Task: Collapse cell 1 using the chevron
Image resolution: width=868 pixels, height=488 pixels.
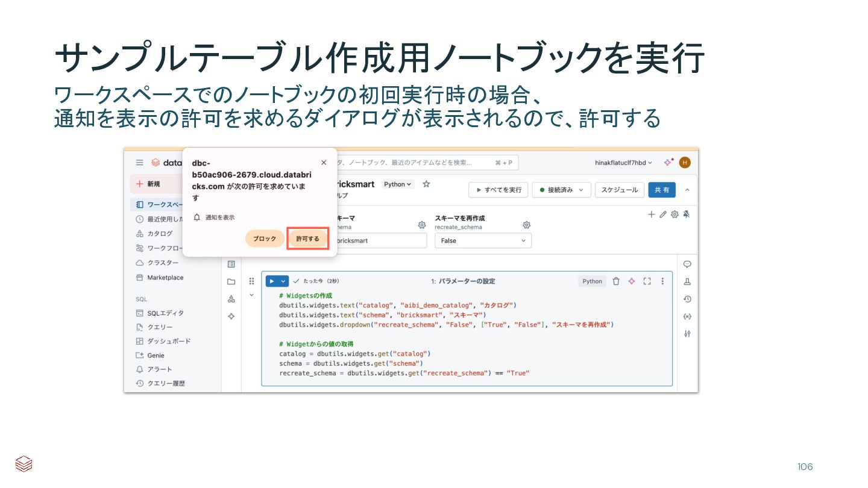Action: coord(251,295)
